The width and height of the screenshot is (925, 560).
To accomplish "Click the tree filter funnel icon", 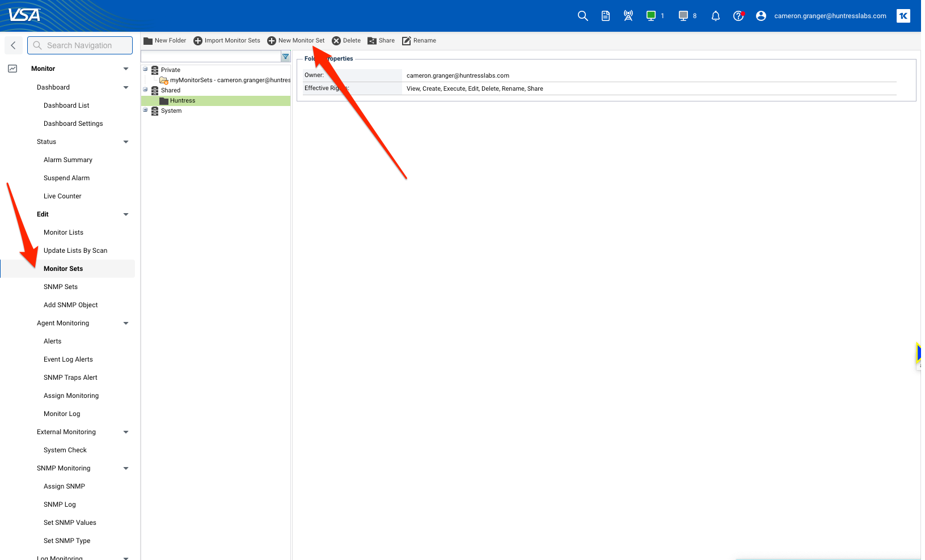I will pos(286,57).
